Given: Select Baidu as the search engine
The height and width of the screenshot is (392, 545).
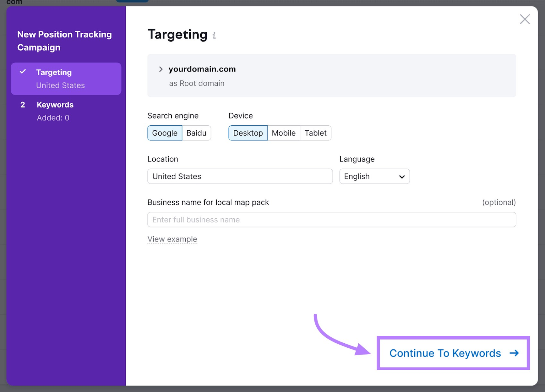Looking at the screenshot, I should click(197, 133).
